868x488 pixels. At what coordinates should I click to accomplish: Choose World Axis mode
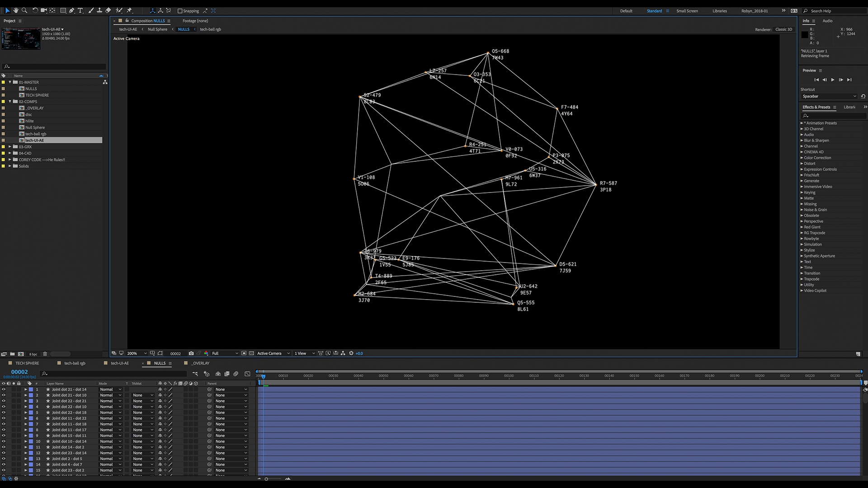(160, 10)
